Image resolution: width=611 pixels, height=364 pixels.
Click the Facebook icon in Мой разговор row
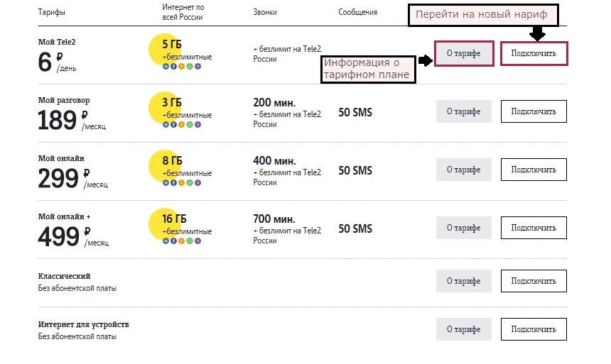(x=174, y=125)
